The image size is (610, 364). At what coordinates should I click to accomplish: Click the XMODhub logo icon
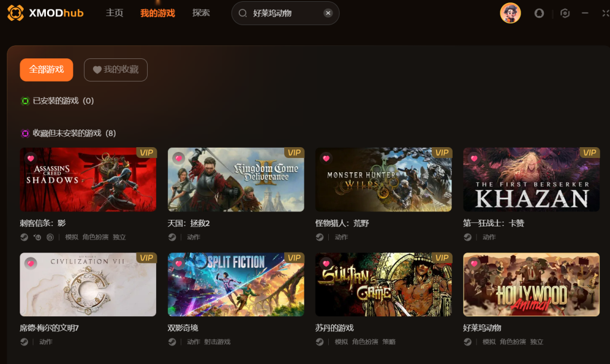point(15,13)
